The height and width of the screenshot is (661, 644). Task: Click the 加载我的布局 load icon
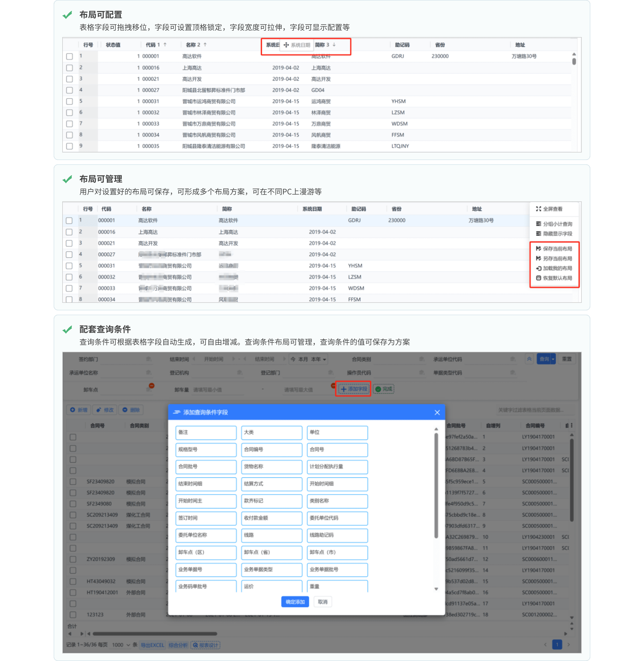(539, 268)
